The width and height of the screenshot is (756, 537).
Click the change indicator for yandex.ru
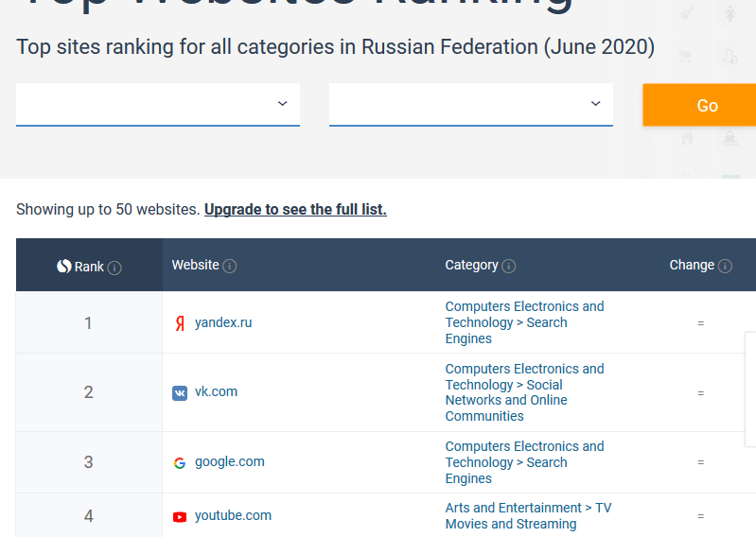[x=700, y=323]
